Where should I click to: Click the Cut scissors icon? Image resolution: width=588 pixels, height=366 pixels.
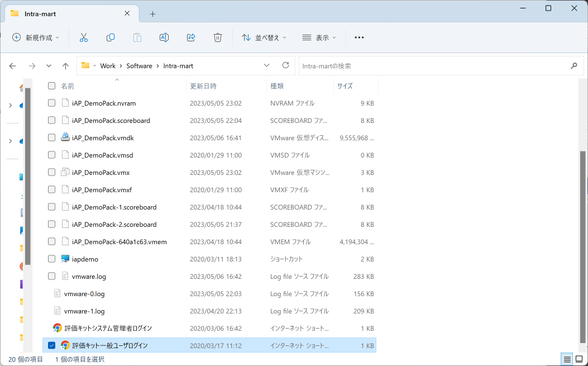click(84, 37)
